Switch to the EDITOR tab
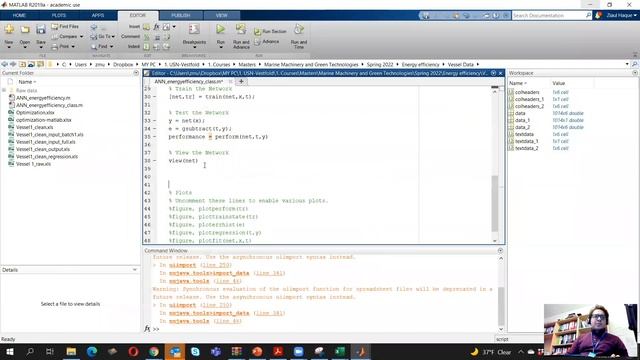 138,16
